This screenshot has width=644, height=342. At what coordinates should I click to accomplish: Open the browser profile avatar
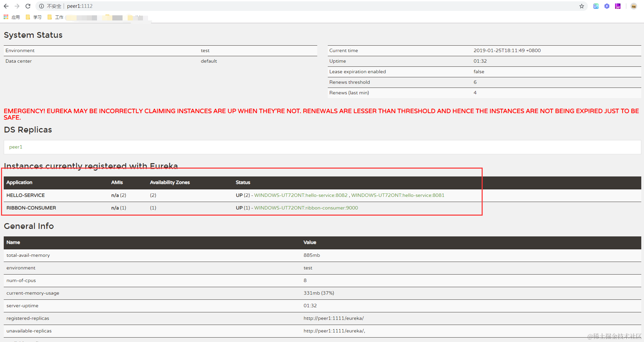634,6
